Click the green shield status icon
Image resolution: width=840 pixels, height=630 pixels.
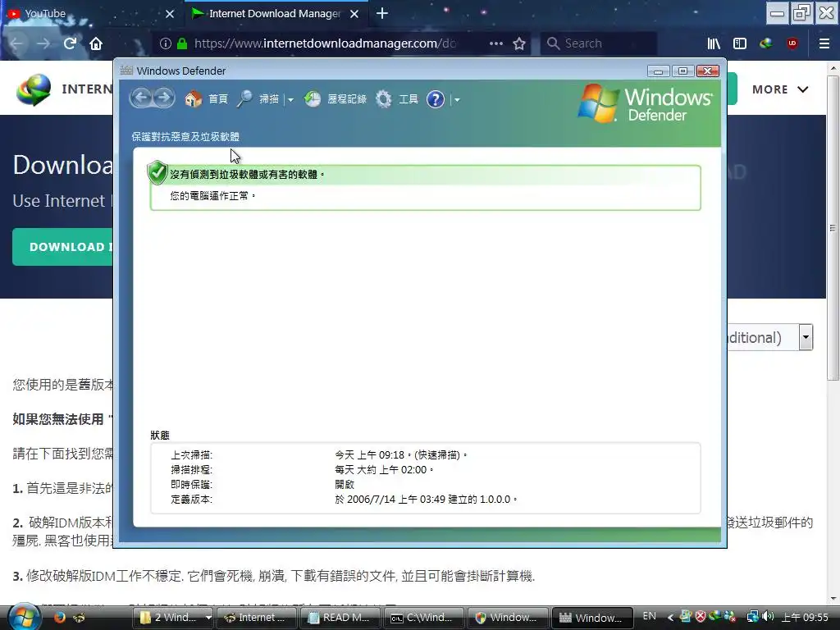(157, 172)
